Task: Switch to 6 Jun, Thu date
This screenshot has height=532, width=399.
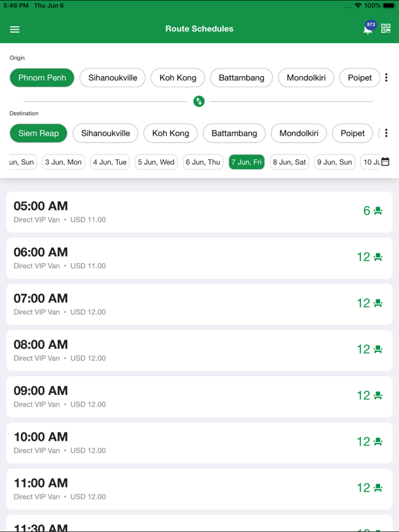Action: pyautogui.click(x=203, y=162)
